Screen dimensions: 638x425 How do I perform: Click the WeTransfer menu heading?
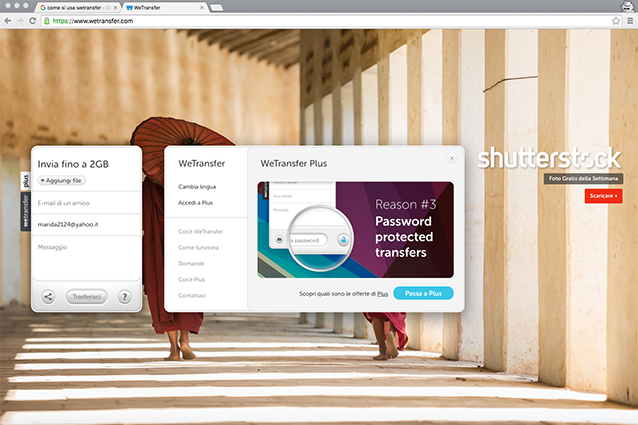(x=201, y=163)
